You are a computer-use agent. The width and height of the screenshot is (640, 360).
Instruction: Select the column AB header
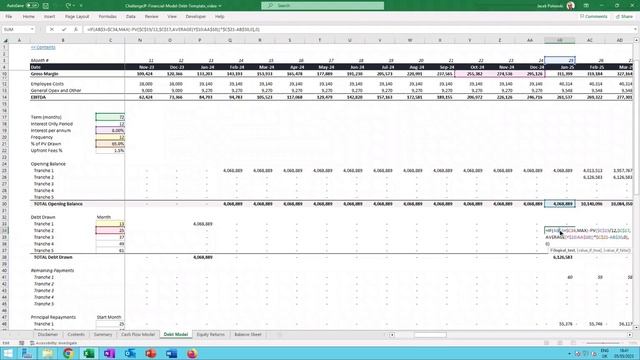click(560, 40)
